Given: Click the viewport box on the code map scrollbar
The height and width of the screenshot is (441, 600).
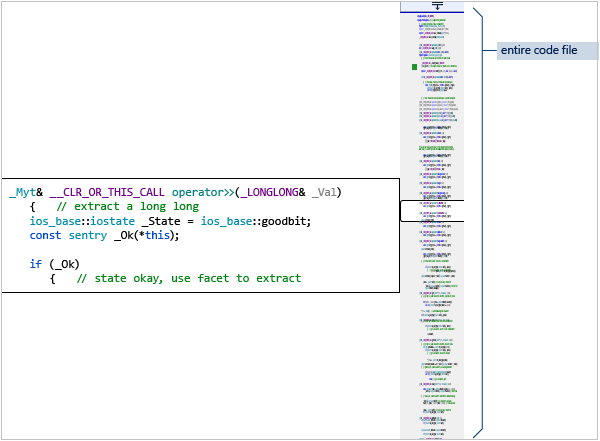Looking at the screenshot, I should click(432, 211).
